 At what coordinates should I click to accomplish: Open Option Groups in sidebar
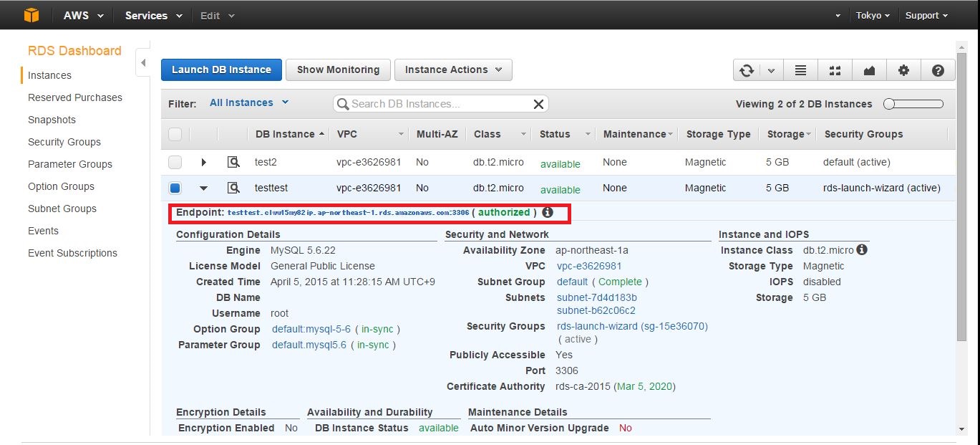point(61,186)
